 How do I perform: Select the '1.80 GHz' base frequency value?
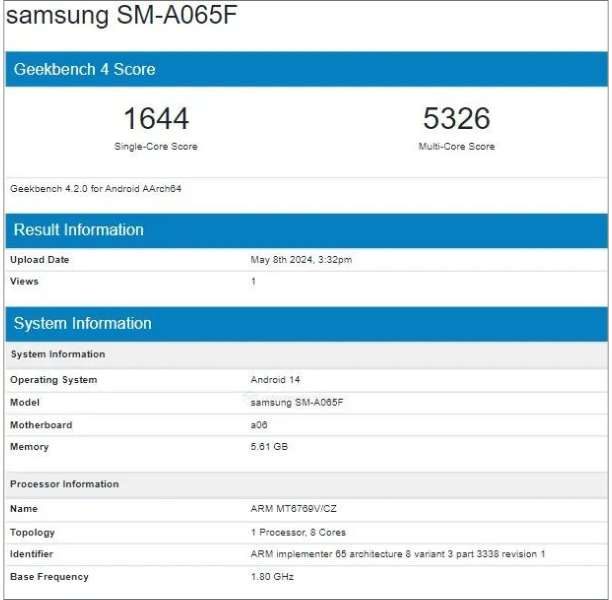(272, 577)
